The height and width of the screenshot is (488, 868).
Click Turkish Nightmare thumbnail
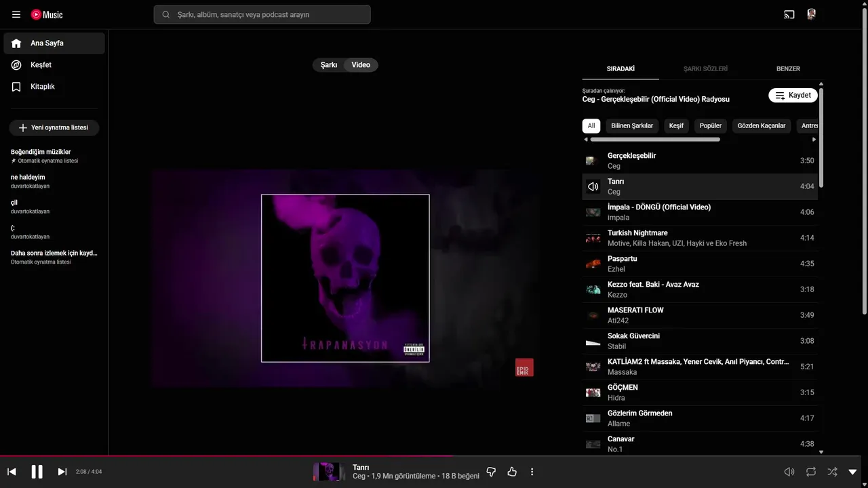pos(593,238)
